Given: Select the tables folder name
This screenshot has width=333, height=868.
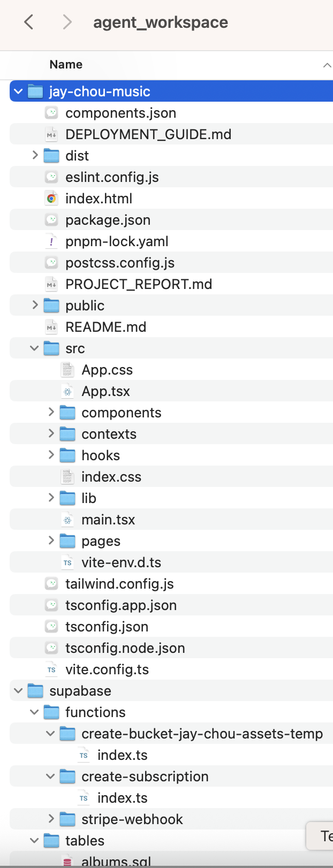Looking at the screenshot, I should 85,841.
